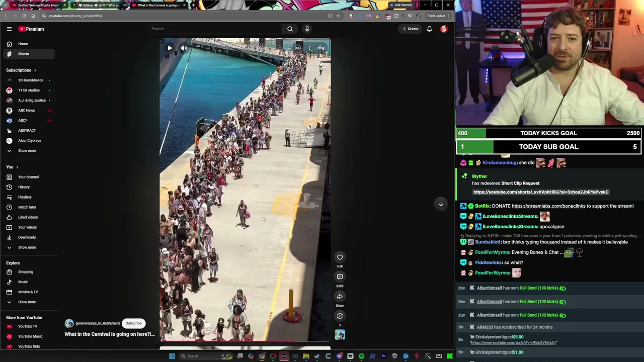This screenshot has width=644, height=362.
Task: Open Adventures_In_Retirement channel avatar
Action: (x=69, y=323)
